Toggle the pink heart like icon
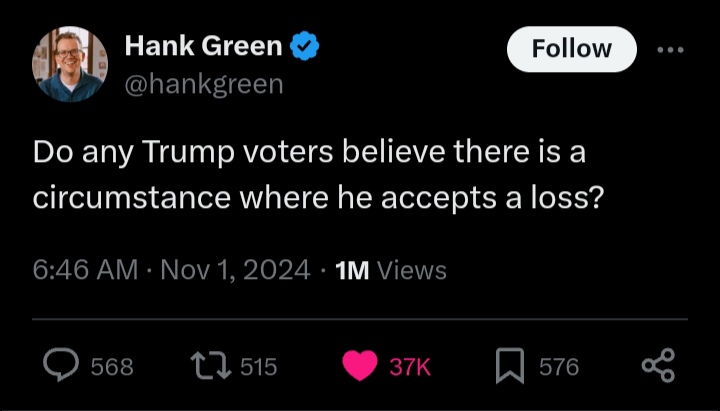Image resolution: width=720 pixels, height=411 pixels. [x=360, y=366]
